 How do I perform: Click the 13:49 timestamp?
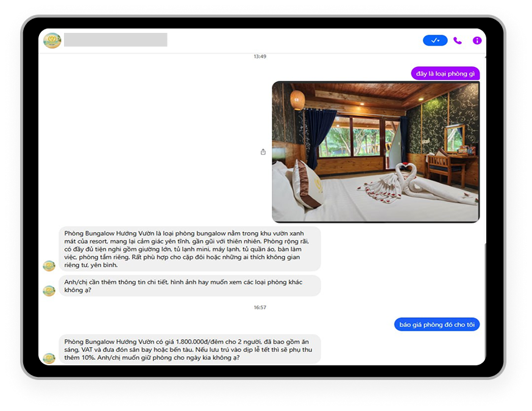click(260, 57)
